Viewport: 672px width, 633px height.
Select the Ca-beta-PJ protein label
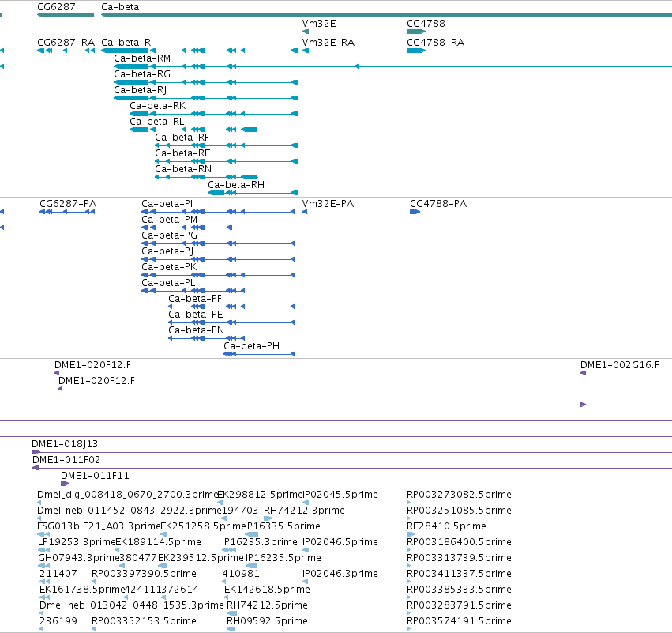click(x=167, y=251)
